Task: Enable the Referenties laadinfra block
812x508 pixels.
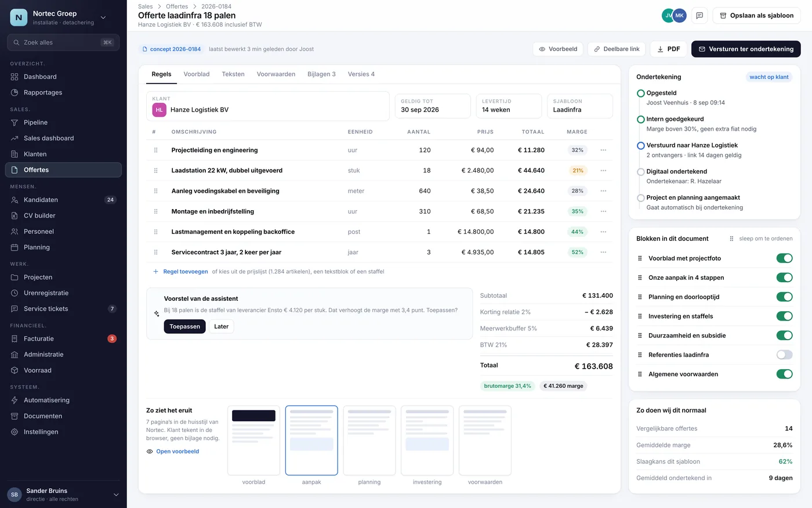Action: (x=784, y=355)
